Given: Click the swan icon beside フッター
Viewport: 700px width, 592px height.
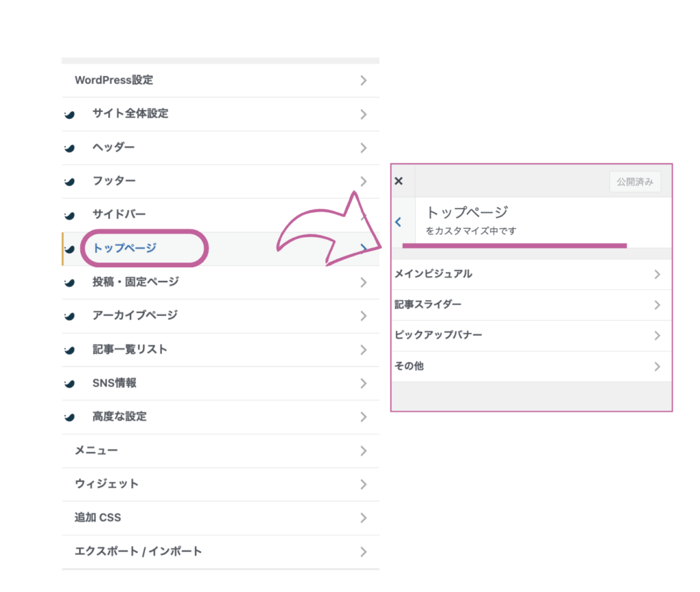Looking at the screenshot, I should (69, 181).
